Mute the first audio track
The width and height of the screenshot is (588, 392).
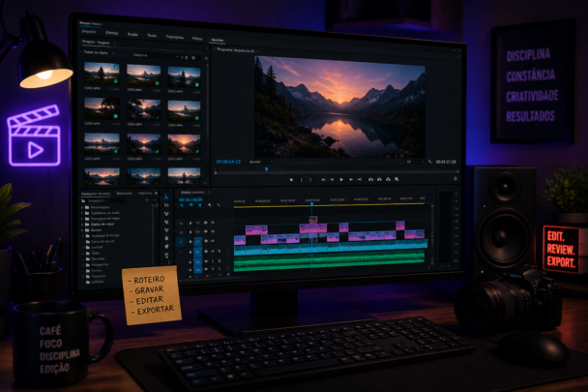(213, 252)
